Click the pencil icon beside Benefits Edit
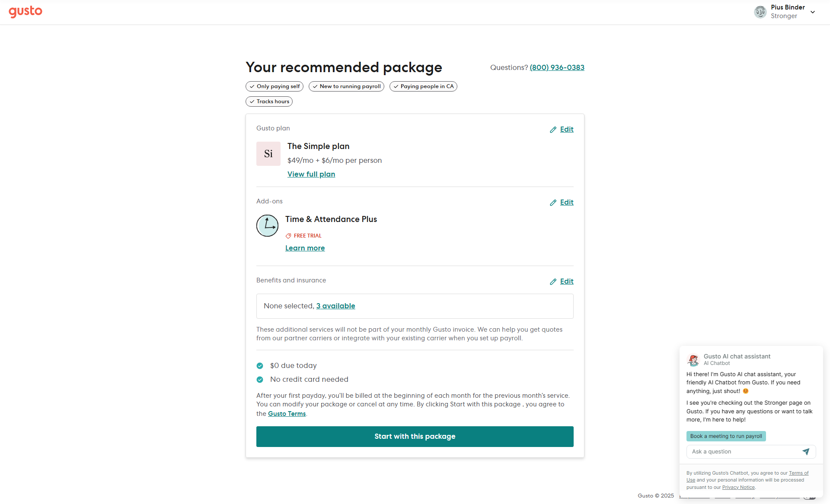 [553, 282]
